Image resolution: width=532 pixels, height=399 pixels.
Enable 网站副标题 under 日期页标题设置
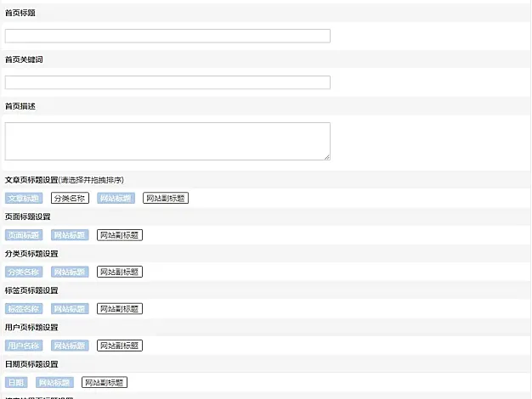pos(104,383)
